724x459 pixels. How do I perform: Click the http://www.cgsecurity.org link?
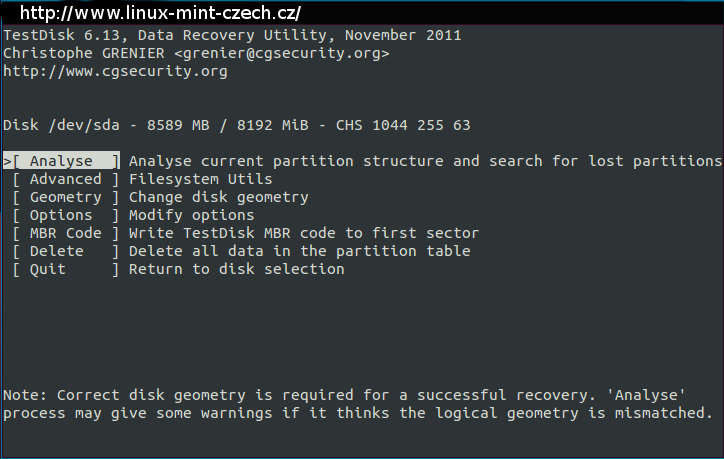(x=115, y=71)
